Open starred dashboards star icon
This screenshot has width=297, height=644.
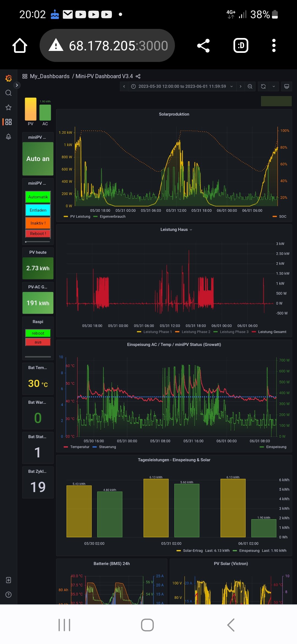(9, 107)
